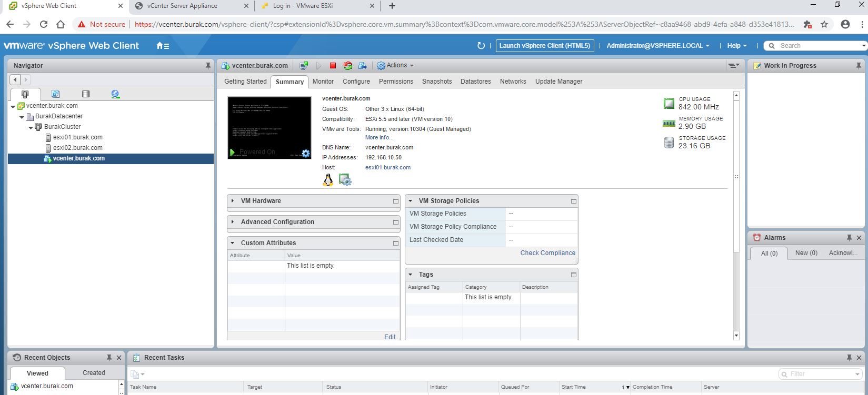Open the Help dropdown menu
The image size is (868, 395).
(737, 46)
